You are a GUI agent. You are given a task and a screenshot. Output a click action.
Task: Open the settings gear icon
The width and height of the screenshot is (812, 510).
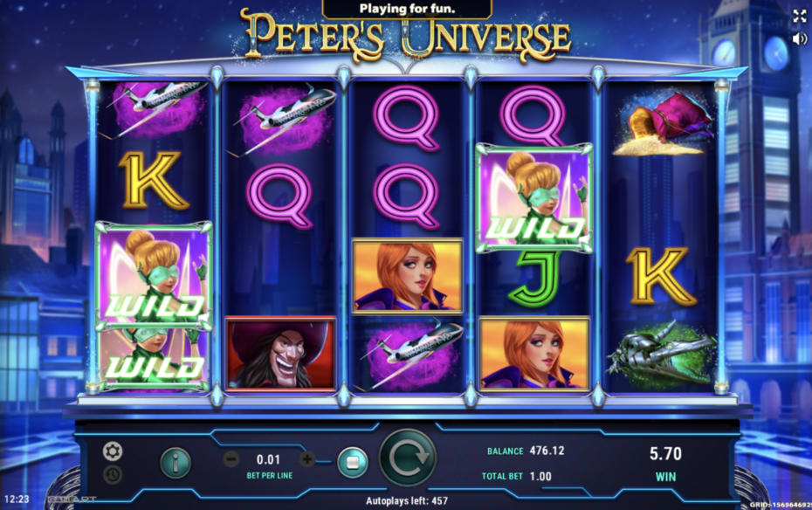pyautogui.click(x=113, y=451)
